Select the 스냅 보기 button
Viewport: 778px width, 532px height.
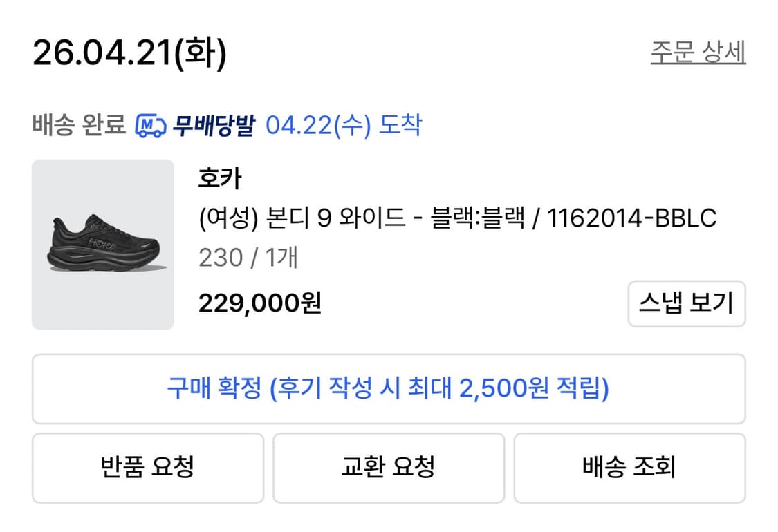click(686, 303)
